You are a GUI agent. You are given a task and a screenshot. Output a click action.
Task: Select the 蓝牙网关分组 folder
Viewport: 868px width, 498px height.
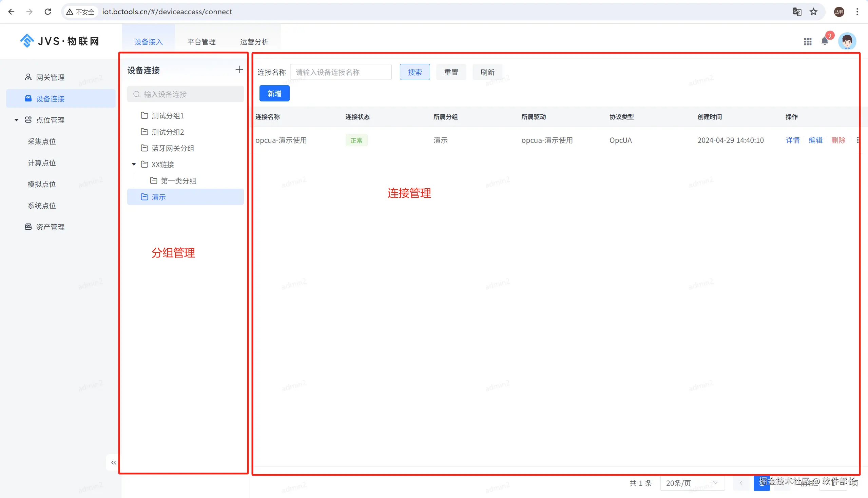173,148
